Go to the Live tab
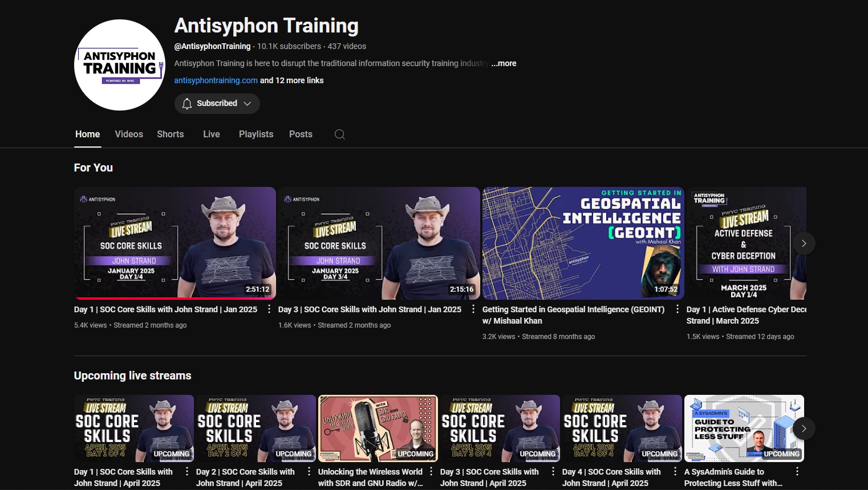Image resolution: width=868 pixels, height=490 pixels. [x=212, y=134]
